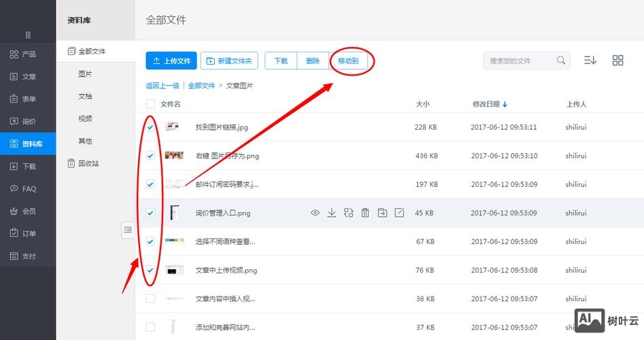Check the 添加和完善网站内 file checkbox
Screen dimensions: 644x340
pyautogui.click(x=150, y=327)
